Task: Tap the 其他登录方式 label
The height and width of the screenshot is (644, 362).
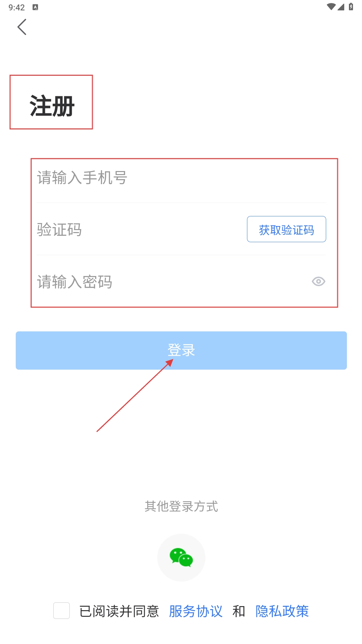Action: coord(181,506)
